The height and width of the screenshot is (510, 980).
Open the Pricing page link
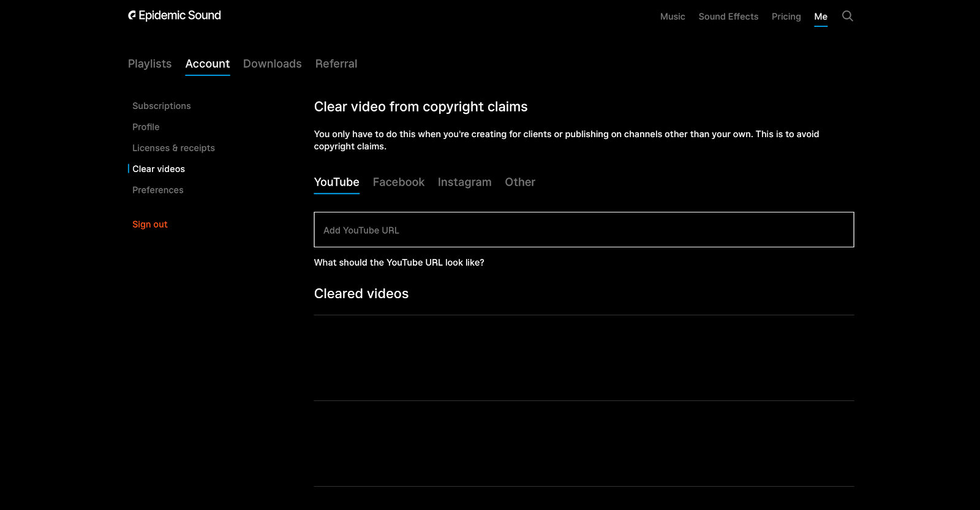(786, 17)
